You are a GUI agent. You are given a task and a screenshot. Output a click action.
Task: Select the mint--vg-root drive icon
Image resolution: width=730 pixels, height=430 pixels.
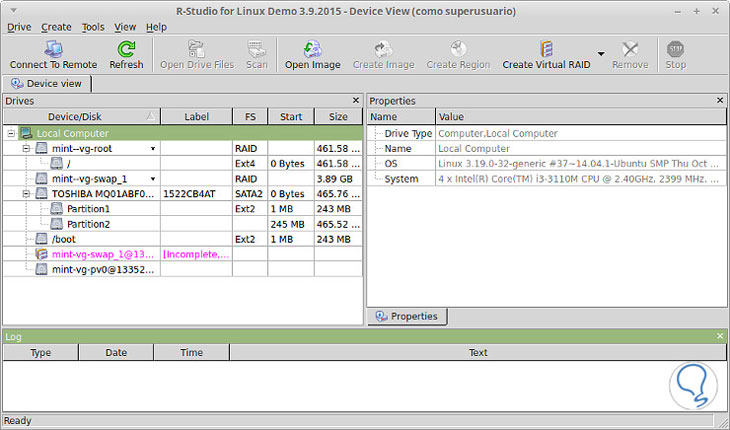pos(41,148)
